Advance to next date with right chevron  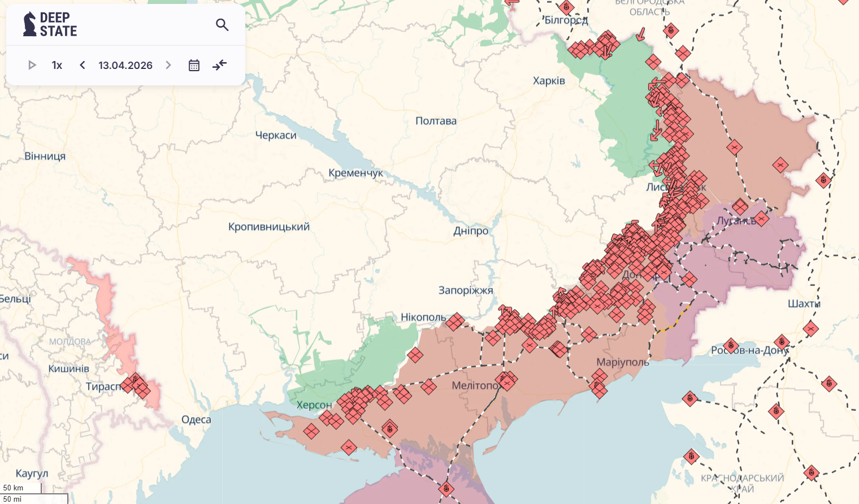(x=168, y=65)
